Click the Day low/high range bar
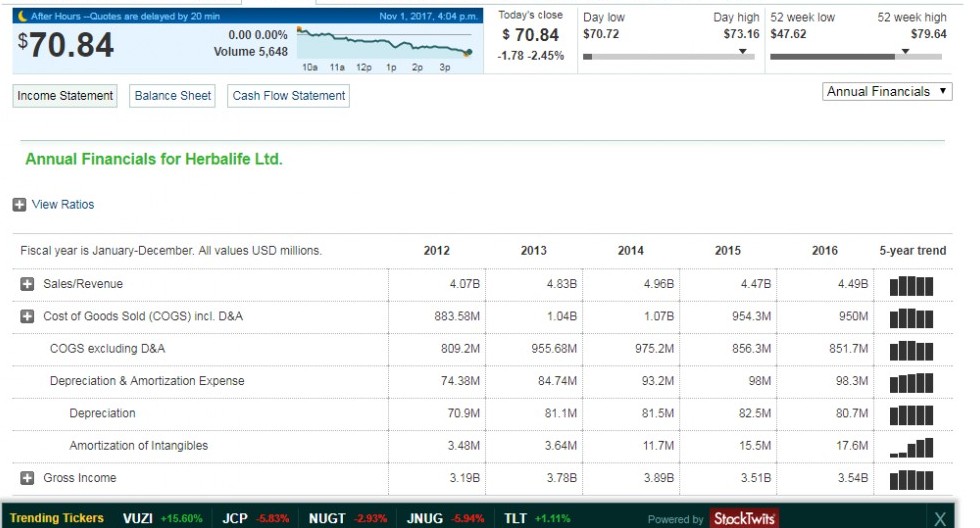The width and height of the screenshot is (980, 528). [669, 57]
